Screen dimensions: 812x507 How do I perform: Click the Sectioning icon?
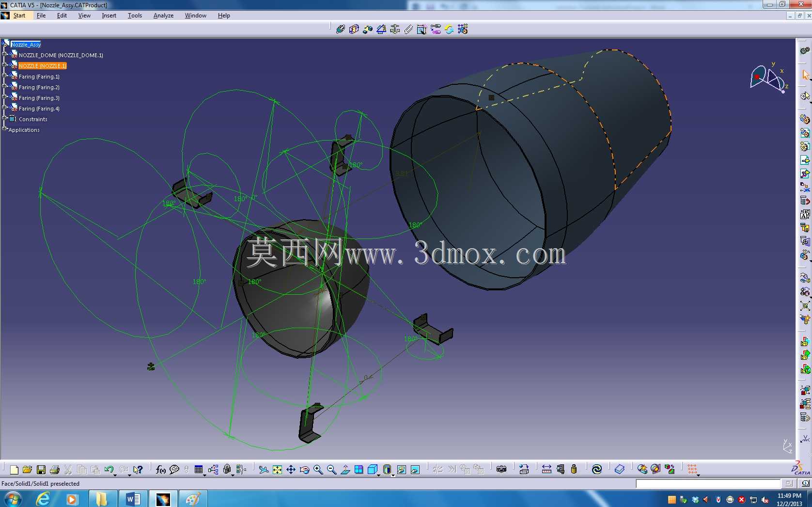[656, 469]
